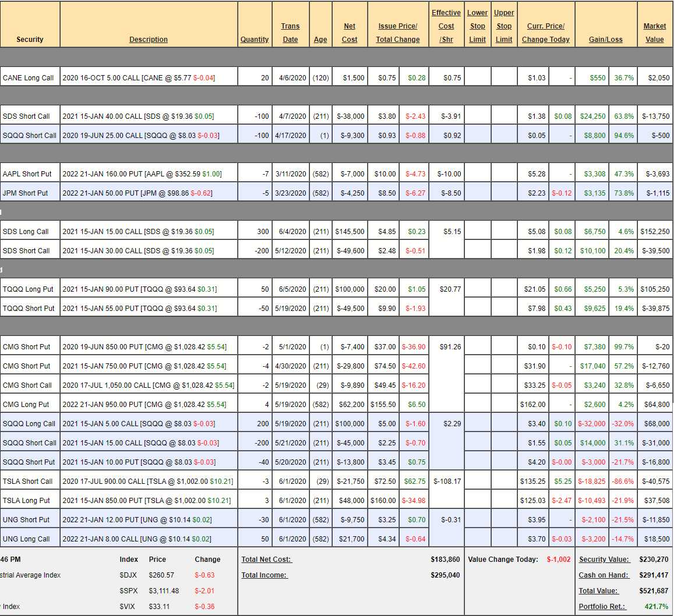Open the Total Net Cost label
This screenshot has height=616, width=674.
266,560
